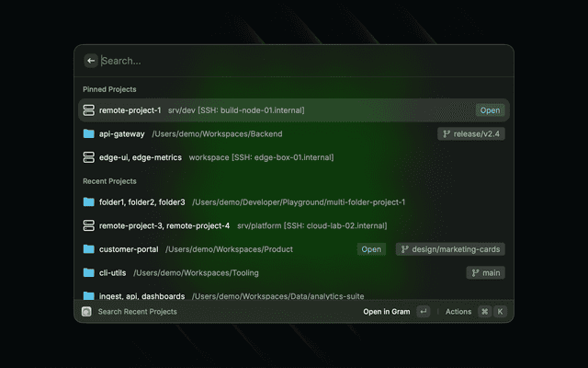588x368 pixels.
Task: Open the Actions menu
Action: point(458,312)
